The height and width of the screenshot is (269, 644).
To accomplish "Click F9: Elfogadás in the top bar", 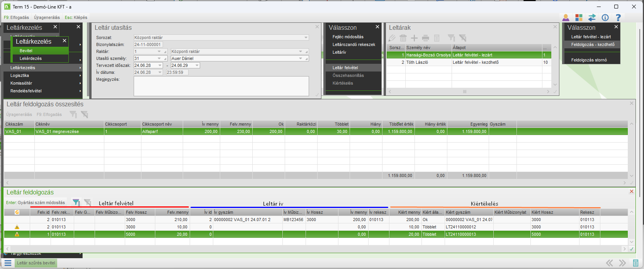I will [x=16, y=17].
